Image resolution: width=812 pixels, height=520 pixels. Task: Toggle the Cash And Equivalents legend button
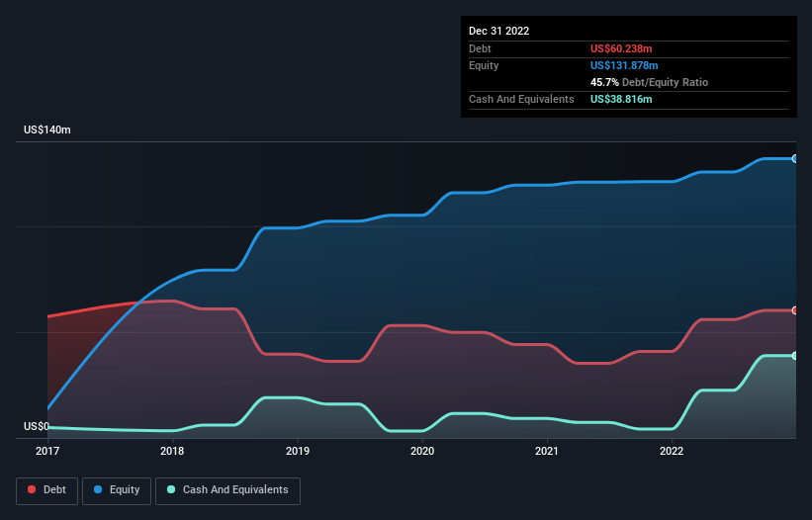227,490
